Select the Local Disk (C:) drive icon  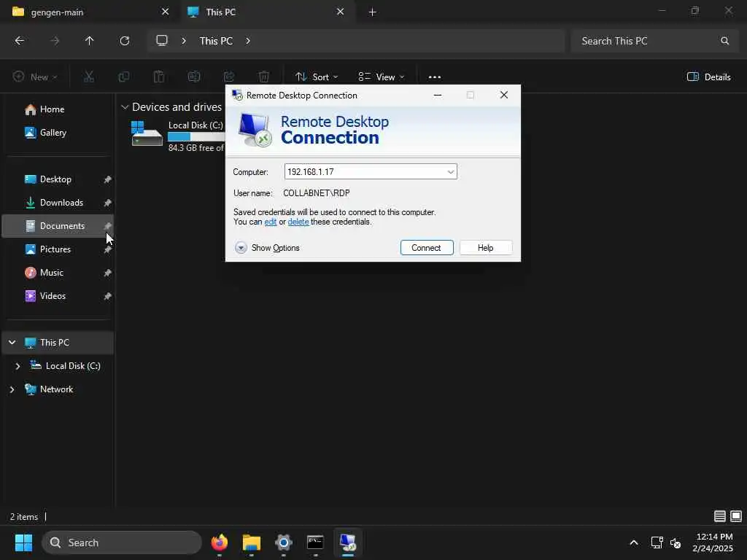[147, 133]
